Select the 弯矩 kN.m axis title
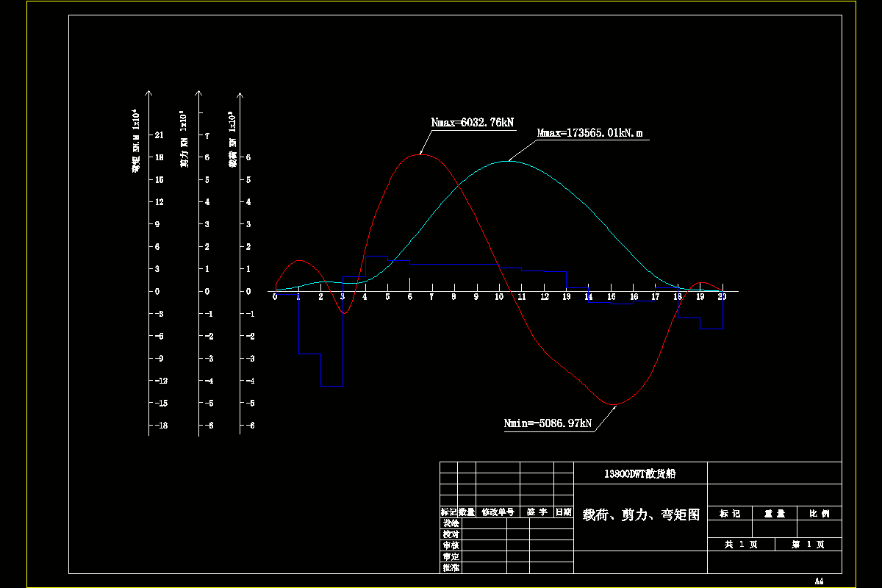Image resolution: width=882 pixels, height=588 pixels. pyautogui.click(x=136, y=141)
